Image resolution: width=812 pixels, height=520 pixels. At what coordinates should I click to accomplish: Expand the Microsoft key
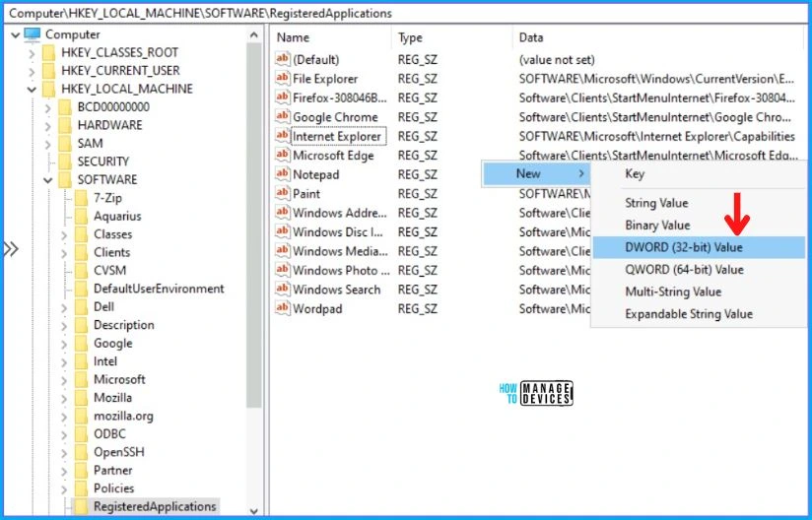point(64,380)
